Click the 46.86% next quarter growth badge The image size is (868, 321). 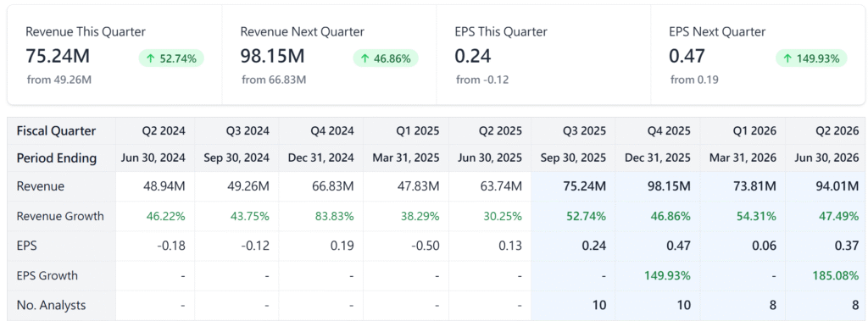tap(386, 58)
